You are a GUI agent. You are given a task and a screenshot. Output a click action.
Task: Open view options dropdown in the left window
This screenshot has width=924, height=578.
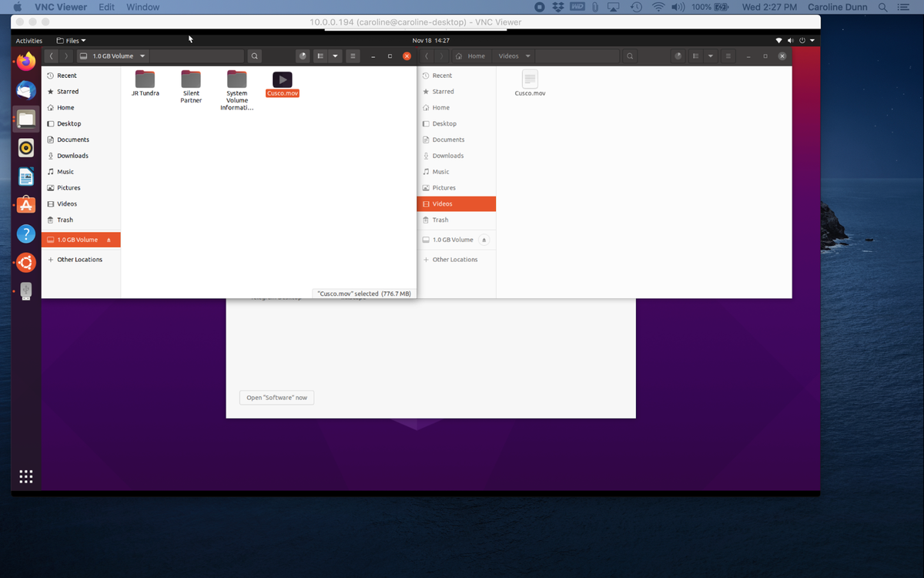tap(334, 55)
